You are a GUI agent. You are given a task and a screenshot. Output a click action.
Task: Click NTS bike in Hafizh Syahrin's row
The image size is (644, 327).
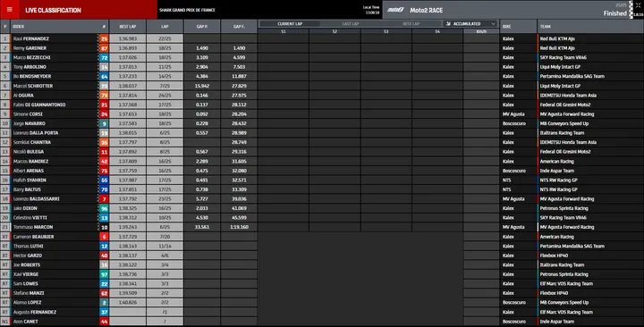pyautogui.click(x=506, y=180)
